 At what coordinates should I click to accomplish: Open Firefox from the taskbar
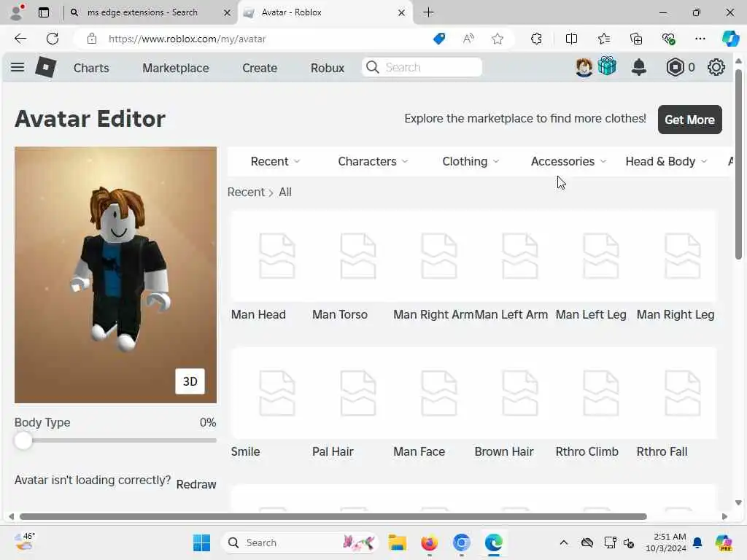click(x=429, y=542)
